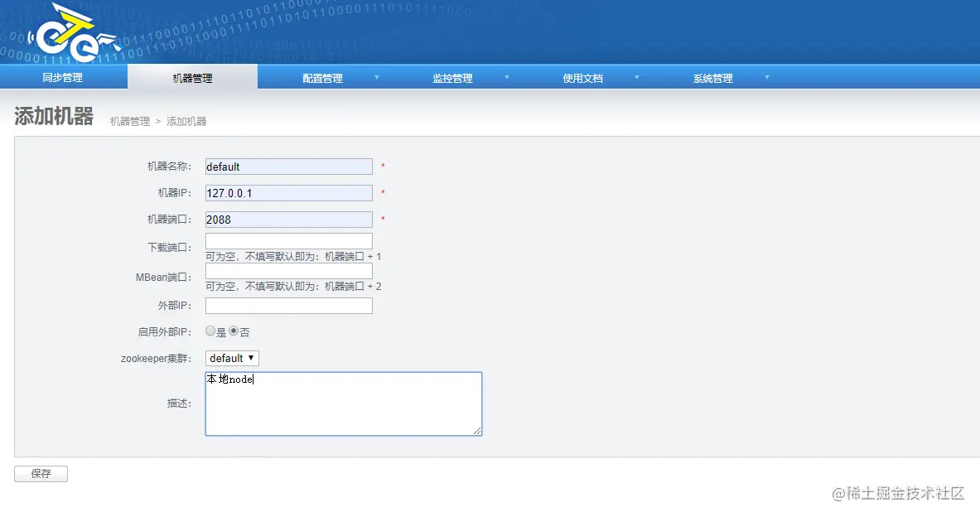The image size is (980, 517).
Task: Click the 外部IP input field
Action: point(288,305)
